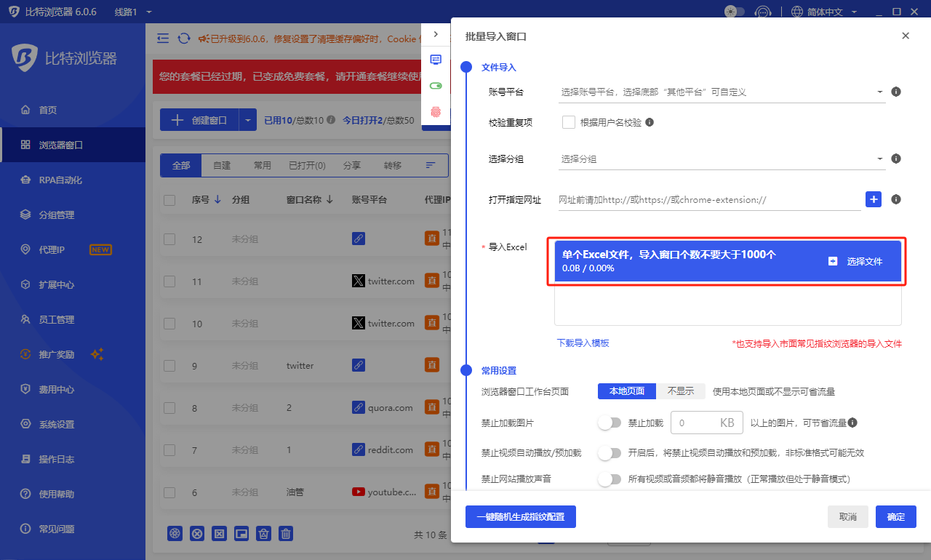Image resolution: width=931 pixels, height=560 pixels.
Task: Switch to the 转移 tab in the window list
Action: (393, 166)
